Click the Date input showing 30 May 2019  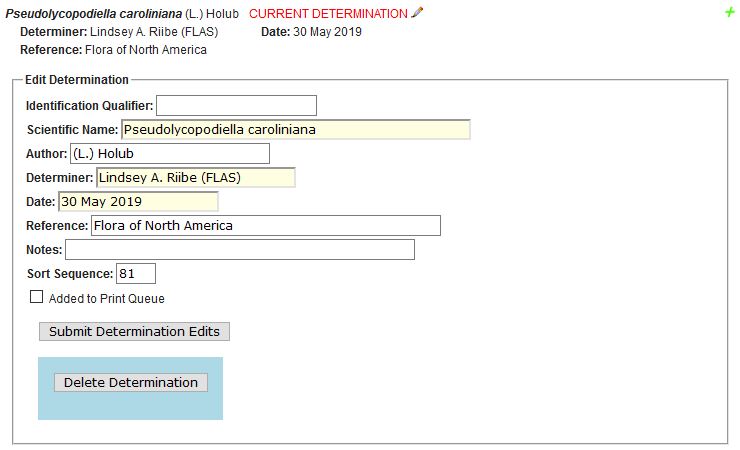tap(138, 201)
